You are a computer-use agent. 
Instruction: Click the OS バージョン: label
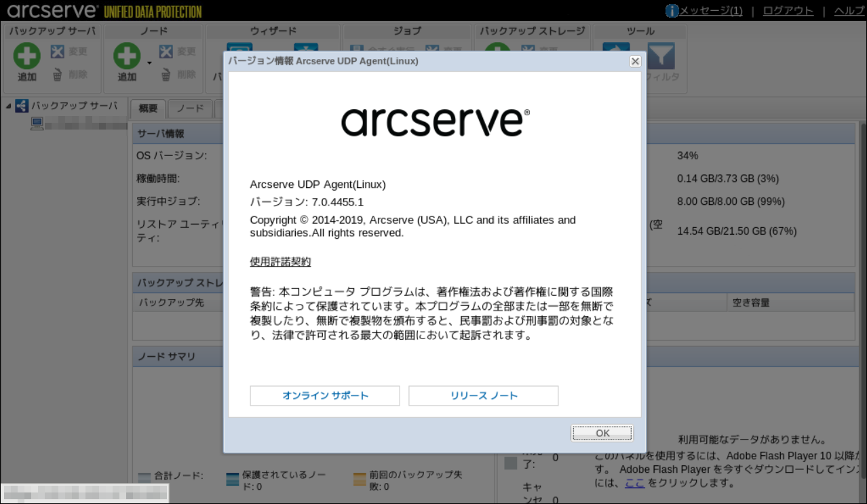pos(171,156)
